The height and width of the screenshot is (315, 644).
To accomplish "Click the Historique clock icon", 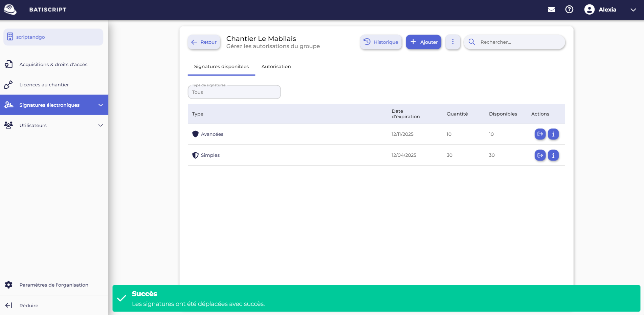I will (367, 42).
